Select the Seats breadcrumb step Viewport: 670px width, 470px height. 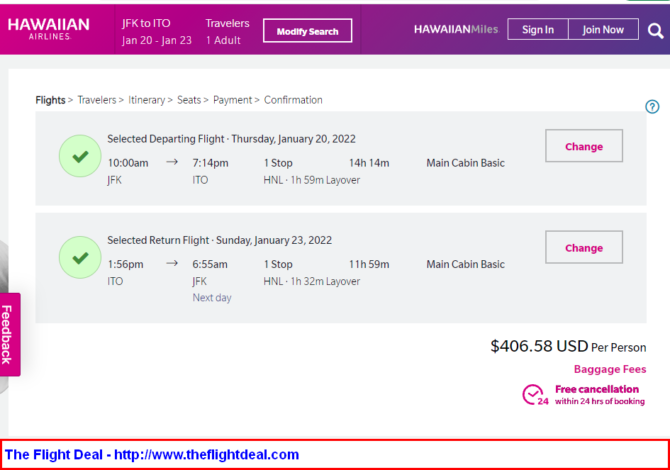pyautogui.click(x=189, y=100)
